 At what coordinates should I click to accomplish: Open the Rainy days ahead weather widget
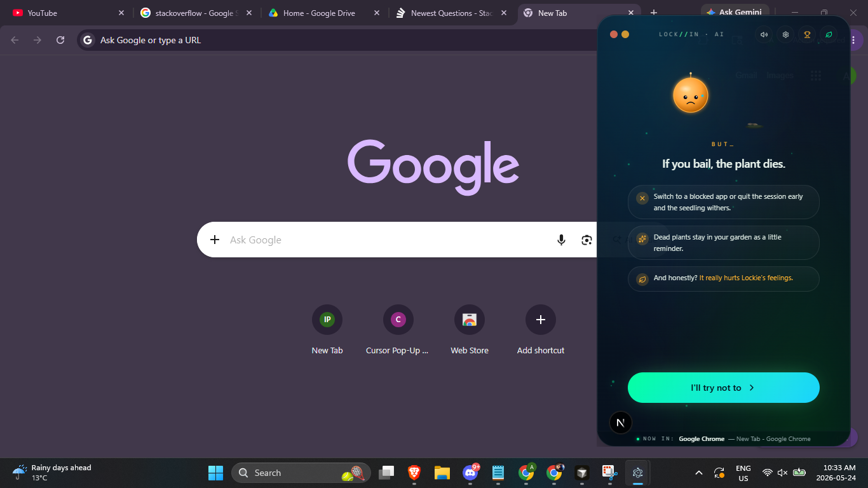52,473
